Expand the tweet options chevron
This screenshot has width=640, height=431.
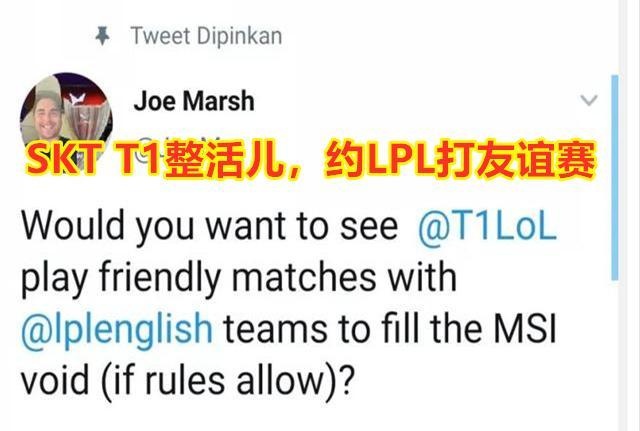click(589, 100)
